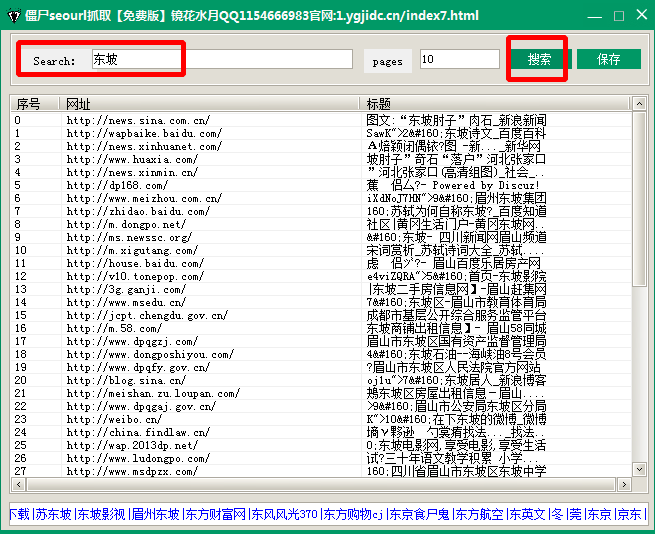Image resolution: width=655 pixels, height=534 pixels.
Task: Click the vertical scrollbar up arrow
Action: (x=640, y=103)
